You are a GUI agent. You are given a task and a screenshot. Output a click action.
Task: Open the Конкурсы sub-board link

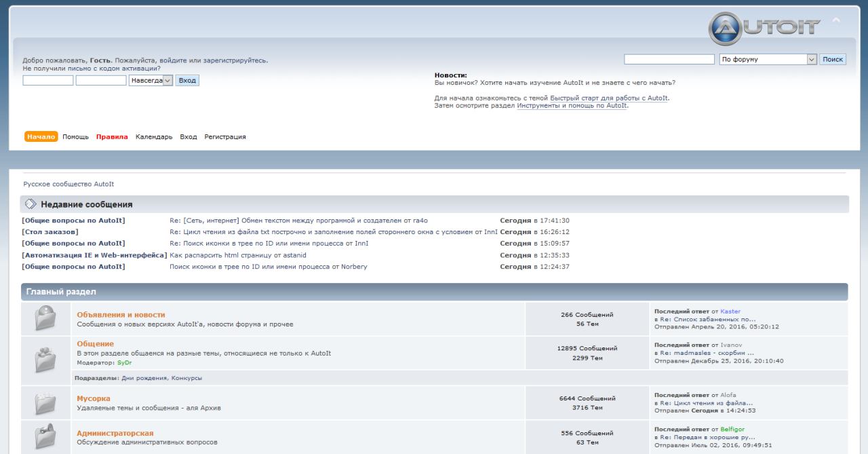tap(186, 378)
